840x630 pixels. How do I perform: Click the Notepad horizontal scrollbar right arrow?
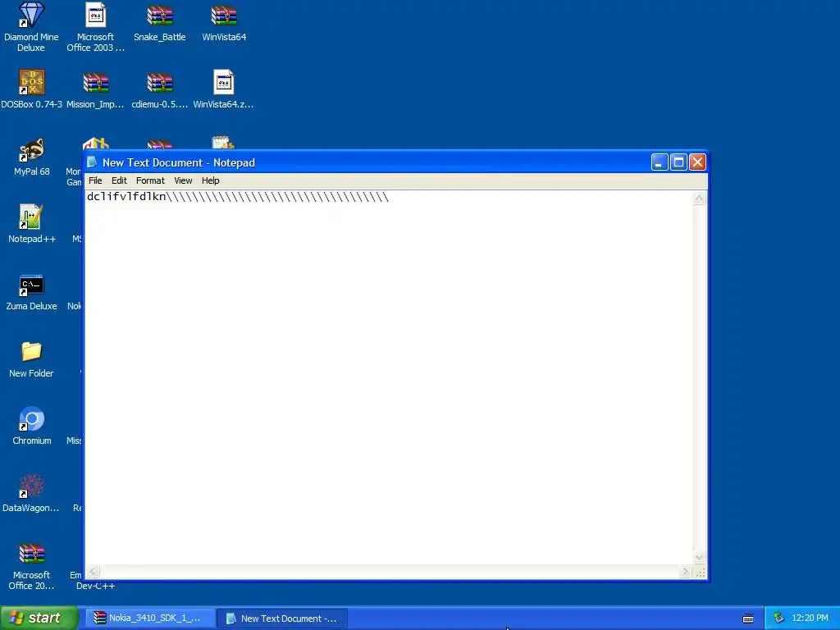point(685,572)
